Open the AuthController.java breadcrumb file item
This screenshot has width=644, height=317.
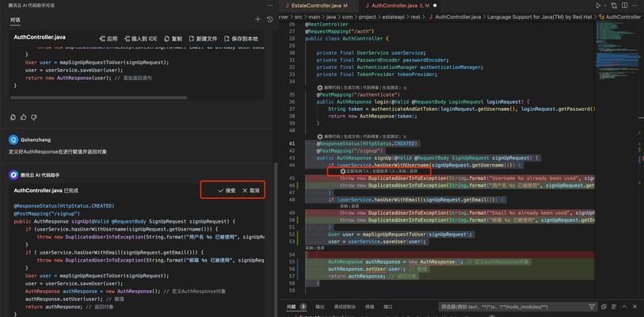point(454,17)
